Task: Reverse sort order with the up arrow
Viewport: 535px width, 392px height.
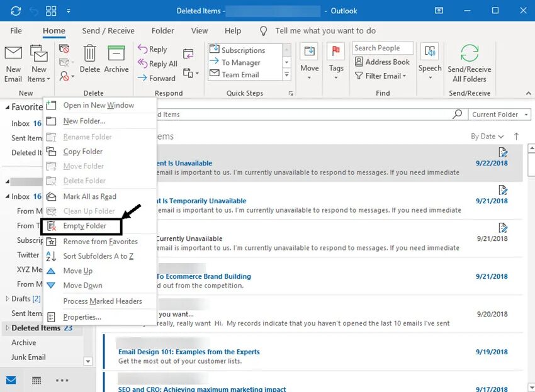Action: [516, 137]
